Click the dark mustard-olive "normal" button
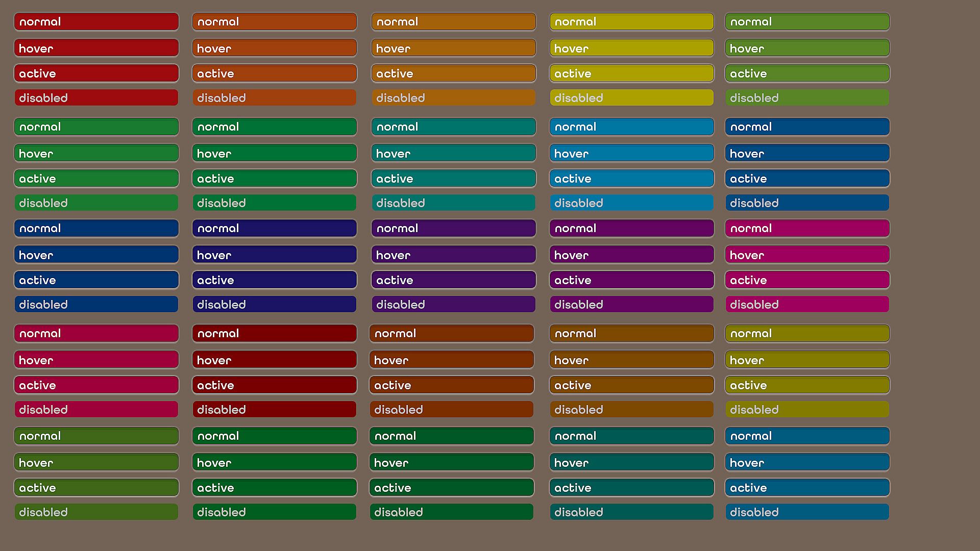This screenshot has height=551, width=980. (x=807, y=334)
